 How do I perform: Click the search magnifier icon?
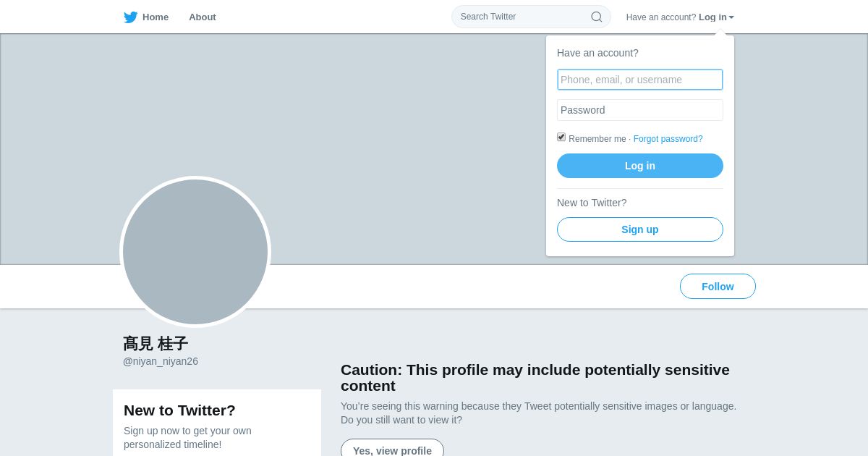tap(597, 17)
